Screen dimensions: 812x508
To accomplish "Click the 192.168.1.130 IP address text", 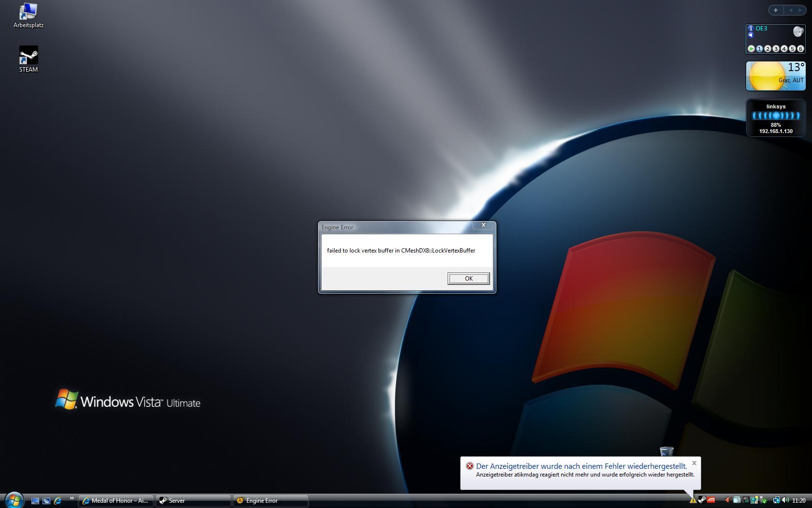I will pos(776,131).
